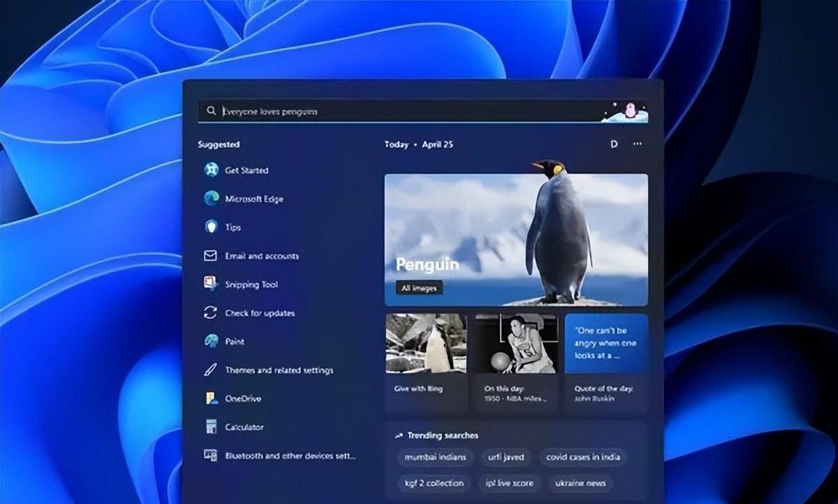Click the Microsoft Edge label

pos(254,199)
